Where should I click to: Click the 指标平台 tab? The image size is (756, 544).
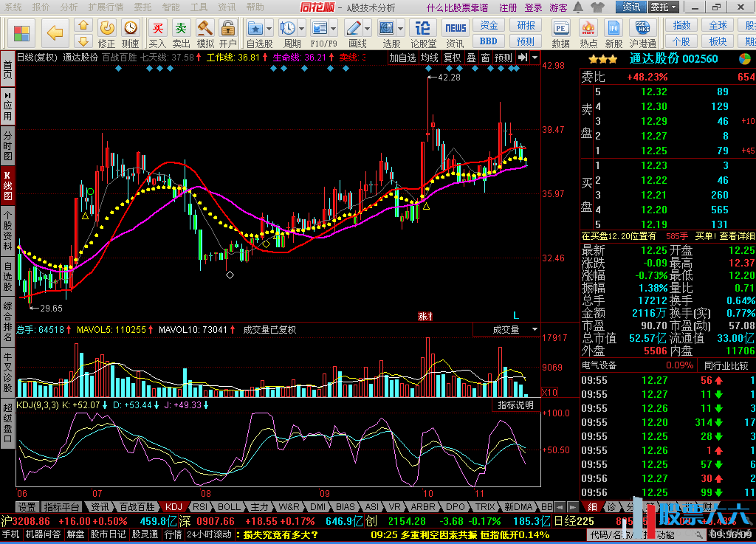pos(61,507)
